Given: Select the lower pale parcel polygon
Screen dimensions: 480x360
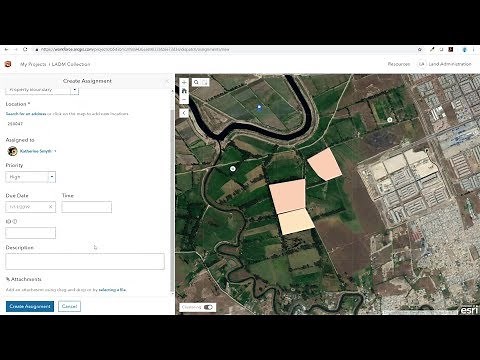Looking at the screenshot, I should [296, 221].
